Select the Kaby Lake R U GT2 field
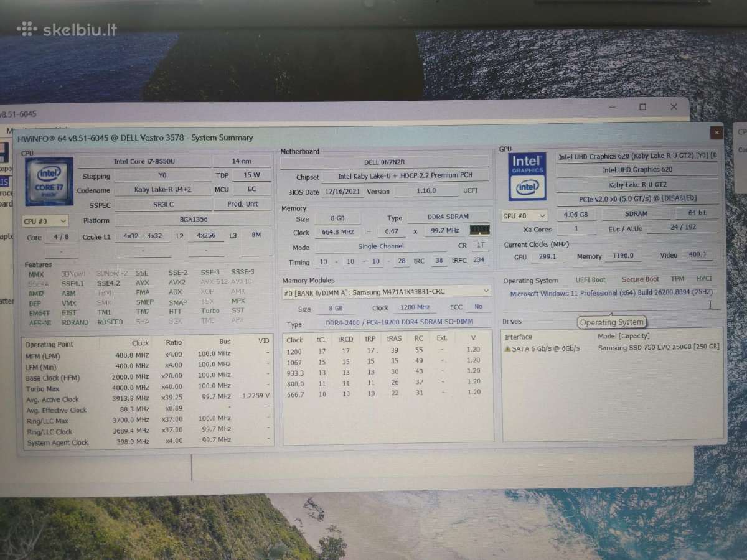Screen dimensions: 747x560 (x=637, y=185)
